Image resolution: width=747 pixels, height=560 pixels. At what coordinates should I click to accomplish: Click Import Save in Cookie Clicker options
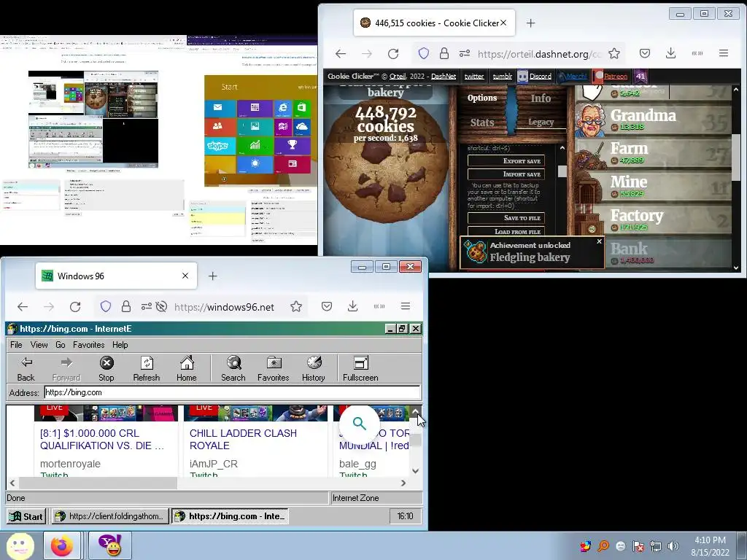click(x=506, y=174)
